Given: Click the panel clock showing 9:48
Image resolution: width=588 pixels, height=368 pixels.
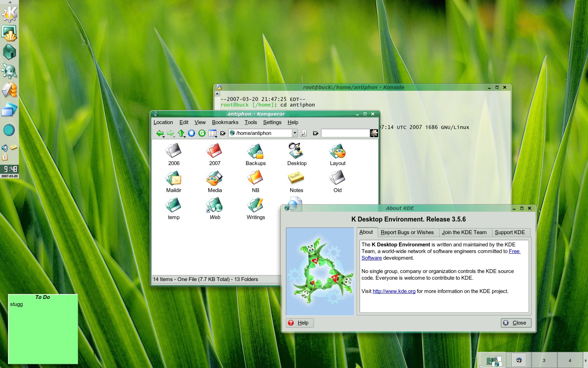Looking at the screenshot, I should (9, 169).
